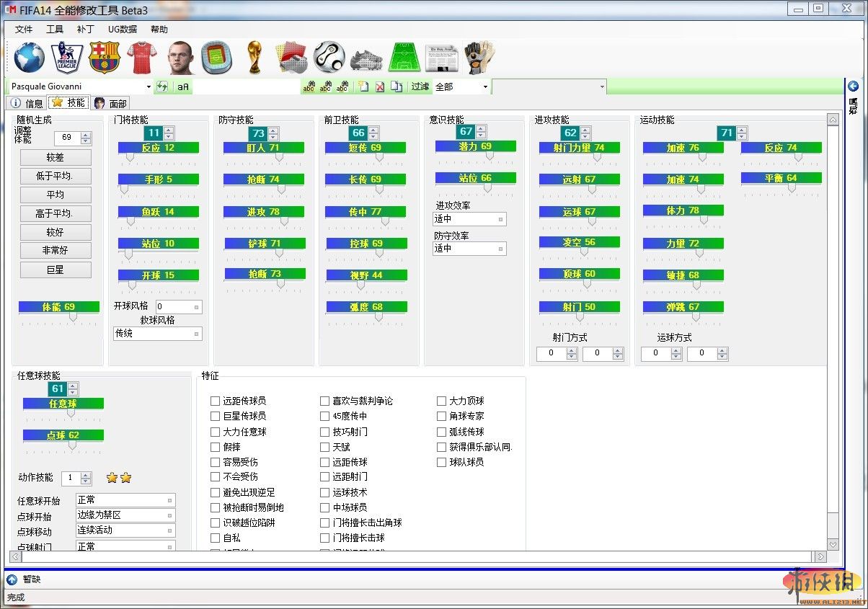Click the 体能 69 slider
868x609 pixels.
click(x=59, y=307)
